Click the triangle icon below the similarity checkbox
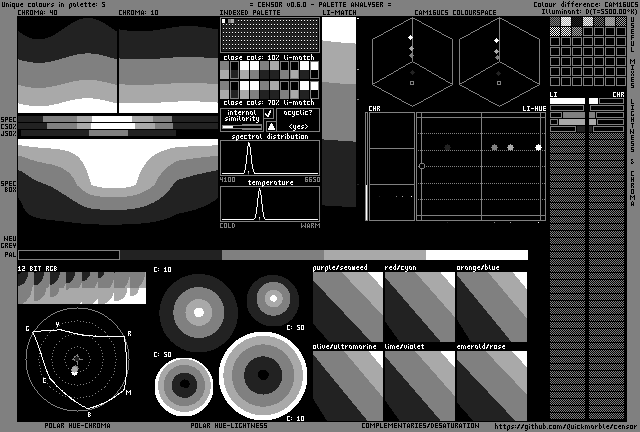The height and width of the screenshot is (432, 640). coord(269,126)
